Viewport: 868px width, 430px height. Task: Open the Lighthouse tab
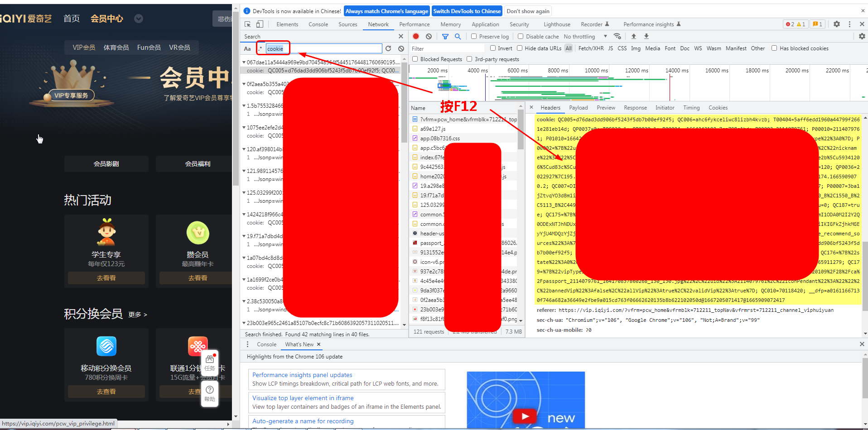click(x=557, y=24)
